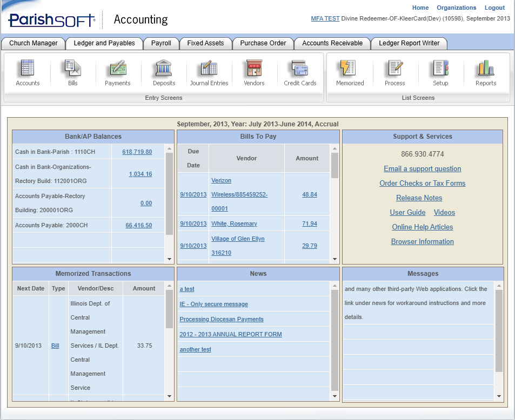
Task: Open Village of Glen Ellyn bill
Action: click(237, 246)
